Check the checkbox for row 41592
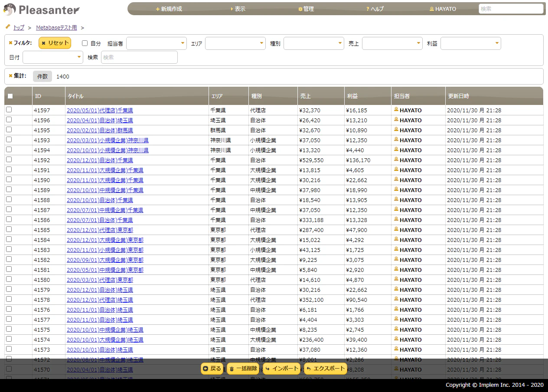Viewport: 548px width, 392px height. coord(9,160)
